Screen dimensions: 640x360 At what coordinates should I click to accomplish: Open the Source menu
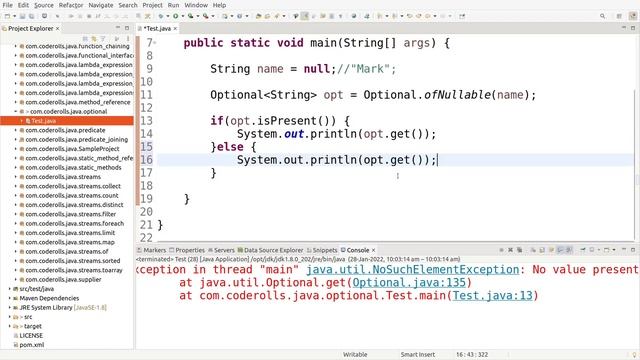(x=44, y=5)
